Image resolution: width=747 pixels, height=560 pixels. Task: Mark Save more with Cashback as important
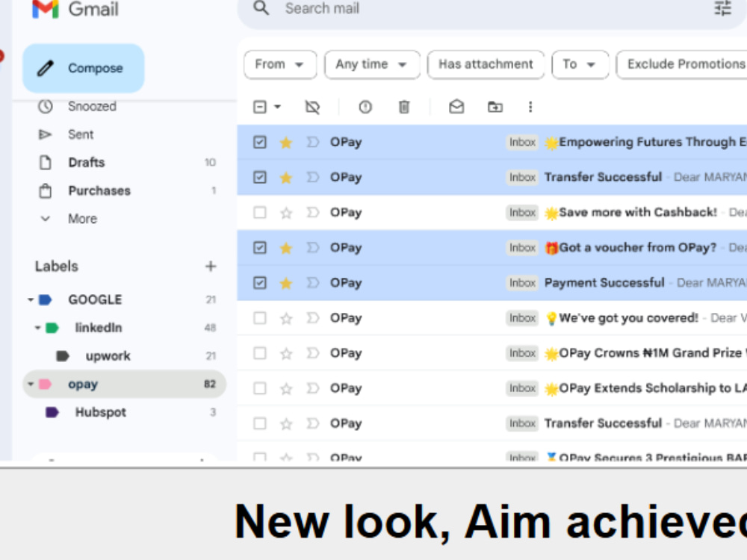click(312, 212)
